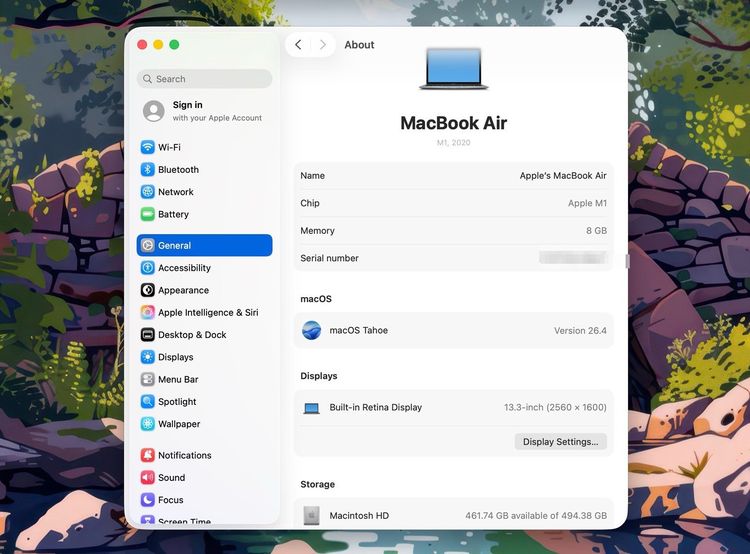
Task: Open the Focus moon icon
Action: (x=148, y=499)
